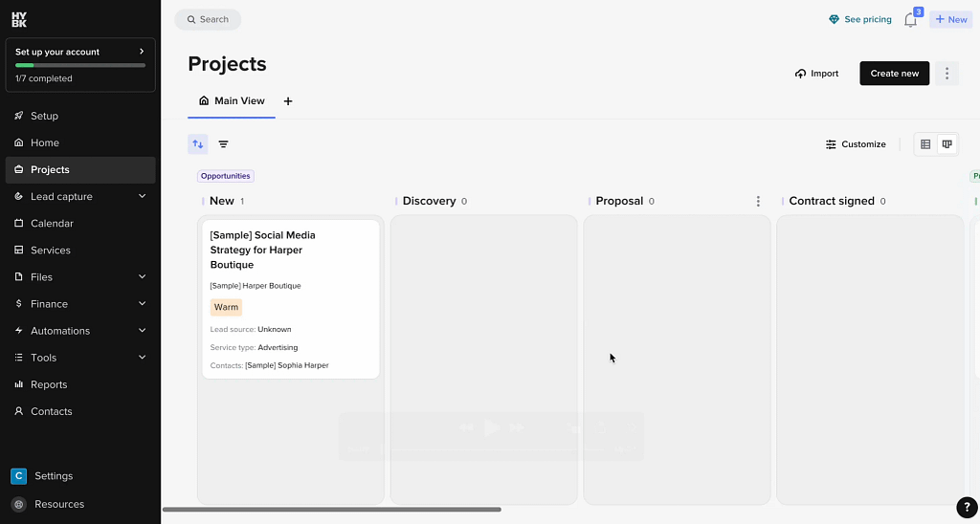Click the Automations lightning icon
The width and height of the screenshot is (980, 524).
19,331
